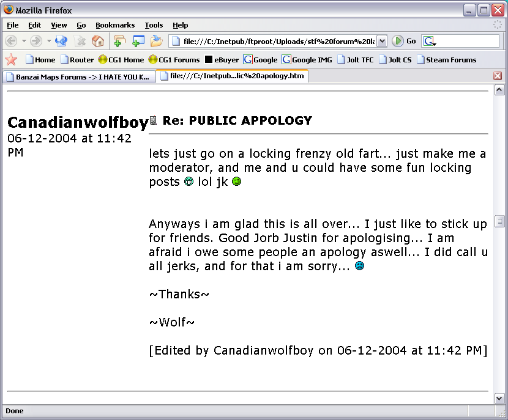The width and height of the screenshot is (508, 420).
Task: Click the Firefox logo in title bar
Action: click(x=9, y=10)
